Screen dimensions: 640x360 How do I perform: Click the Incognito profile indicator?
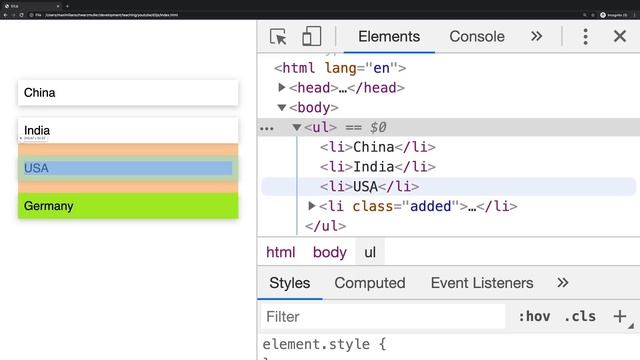614,15
